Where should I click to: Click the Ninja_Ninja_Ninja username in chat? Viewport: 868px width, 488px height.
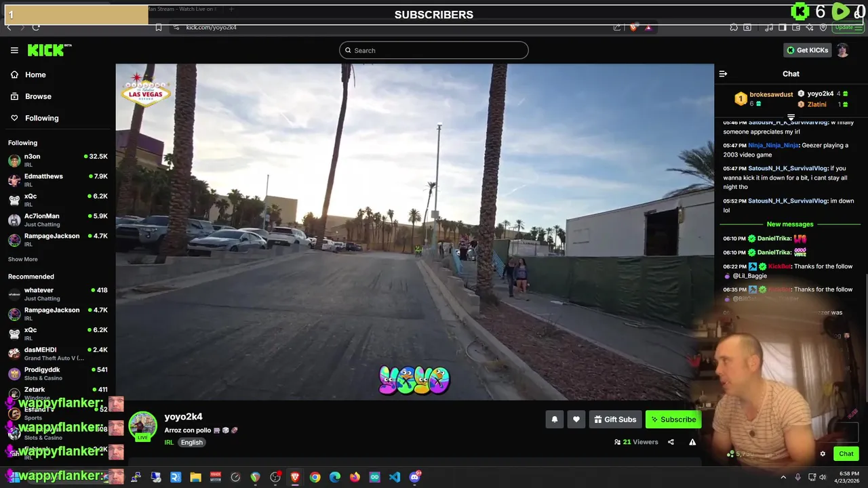click(774, 146)
